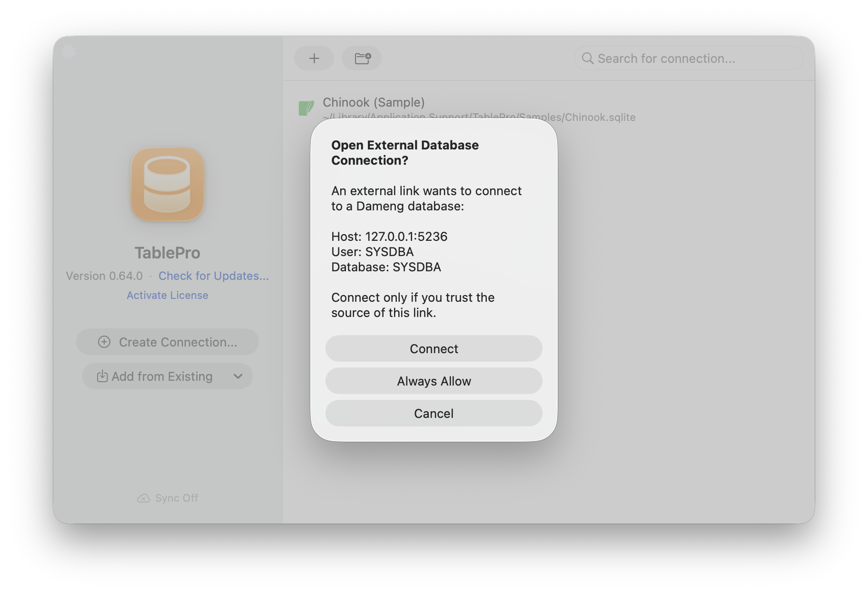Click the TablePro title text

coord(168,253)
